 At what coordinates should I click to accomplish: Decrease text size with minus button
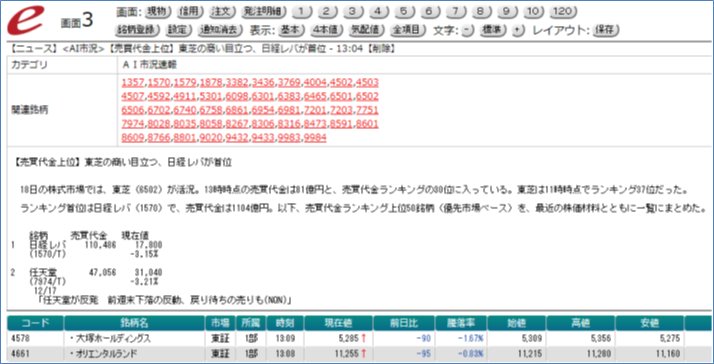pos(468,31)
